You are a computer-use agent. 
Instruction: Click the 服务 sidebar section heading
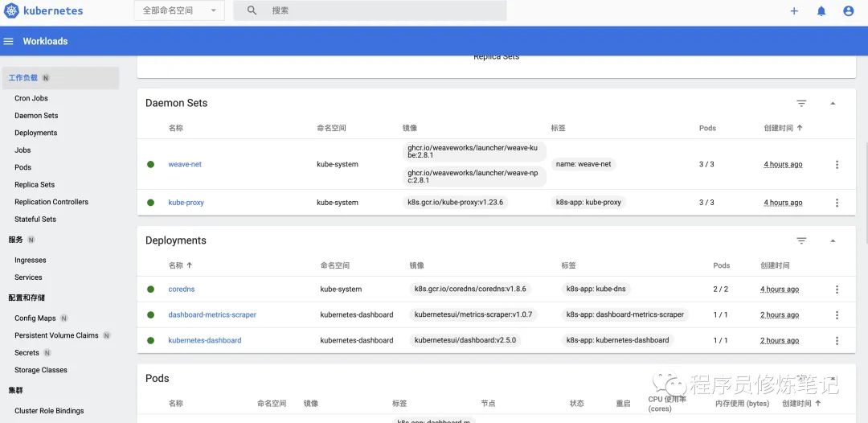16,240
